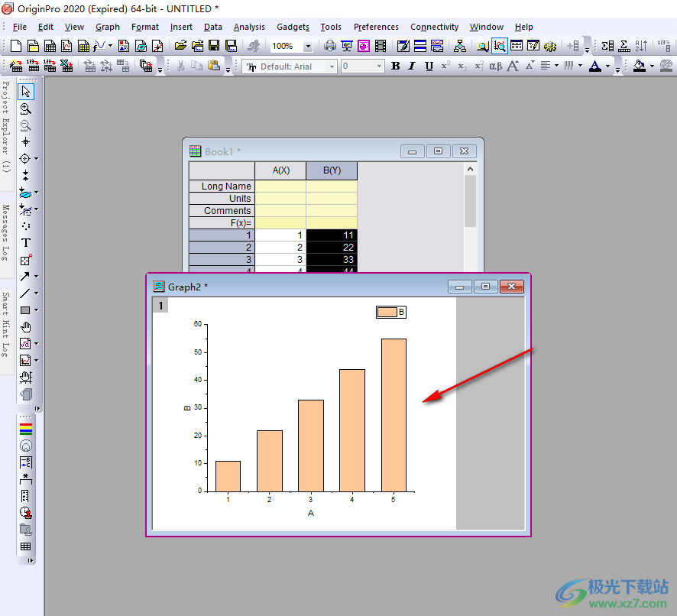The image size is (677, 616).
Task: Click the New Matrix icon
Action: [84, 46]
